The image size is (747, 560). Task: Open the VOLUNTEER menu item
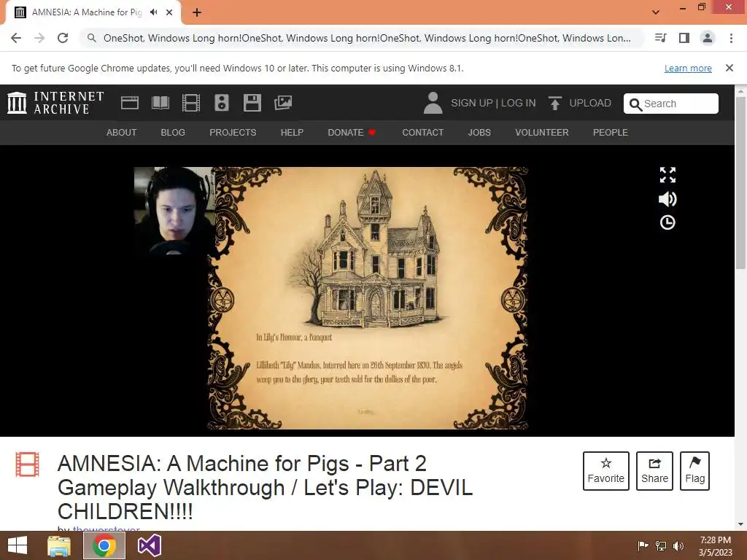tap(542, 133)
